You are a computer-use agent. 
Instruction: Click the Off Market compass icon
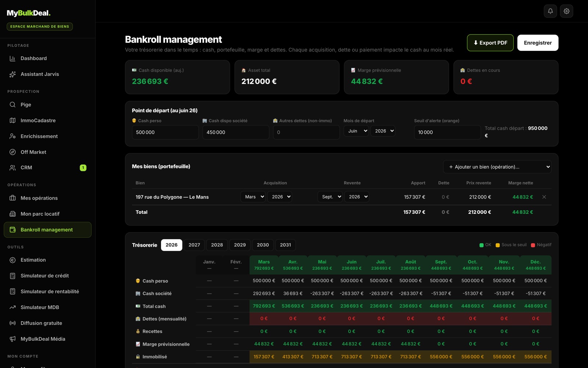pos(12,152)
